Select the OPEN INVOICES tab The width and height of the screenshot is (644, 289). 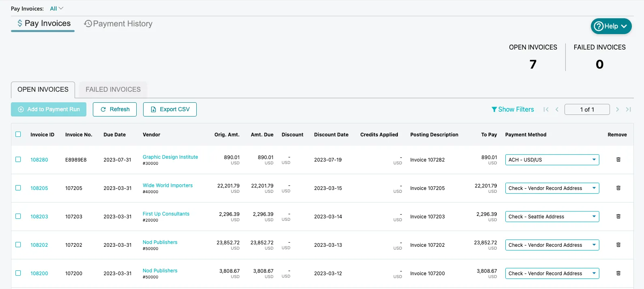(x=43, y=90)
